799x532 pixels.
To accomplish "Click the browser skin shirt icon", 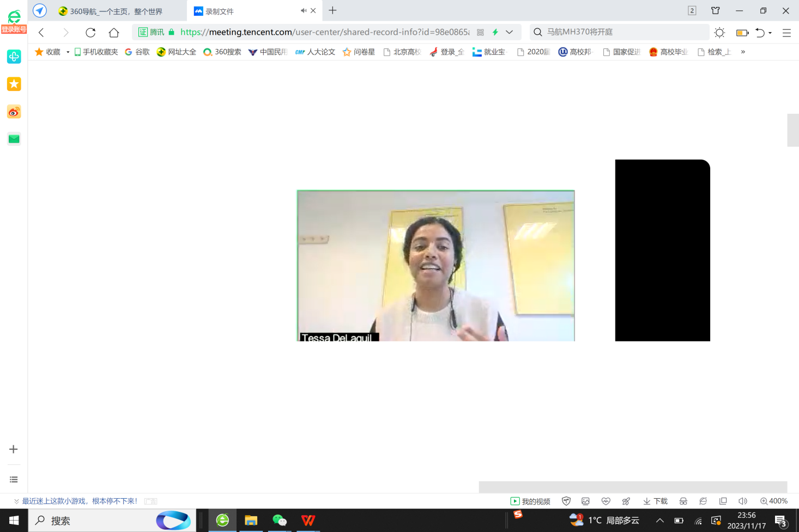I will pyautogui.click(x=716, y=10).
